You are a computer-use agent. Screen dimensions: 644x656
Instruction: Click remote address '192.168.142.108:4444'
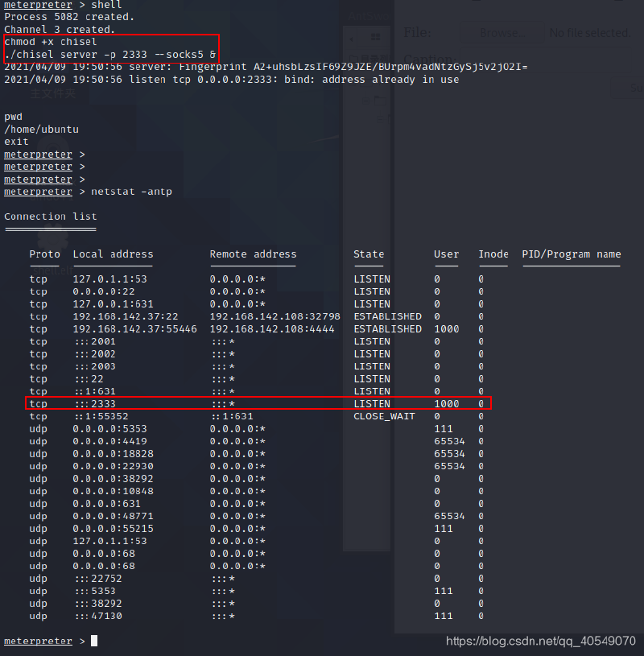point(272,329)
